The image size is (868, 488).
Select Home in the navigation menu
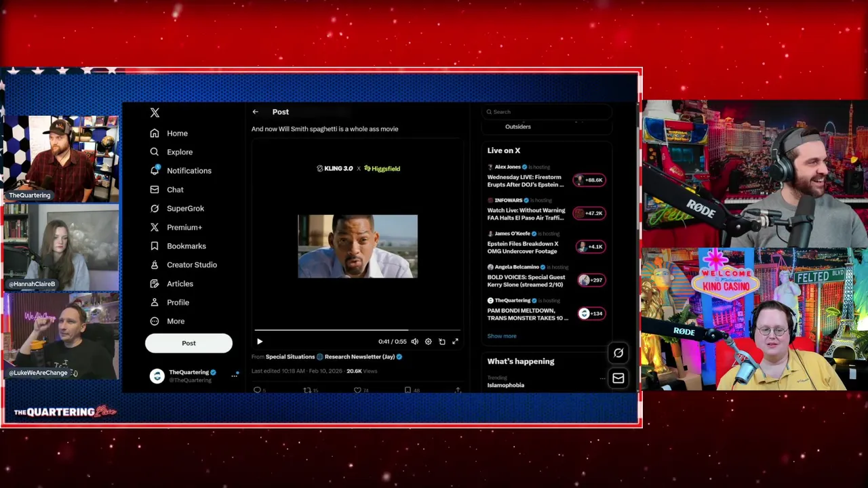click(178, 134)
